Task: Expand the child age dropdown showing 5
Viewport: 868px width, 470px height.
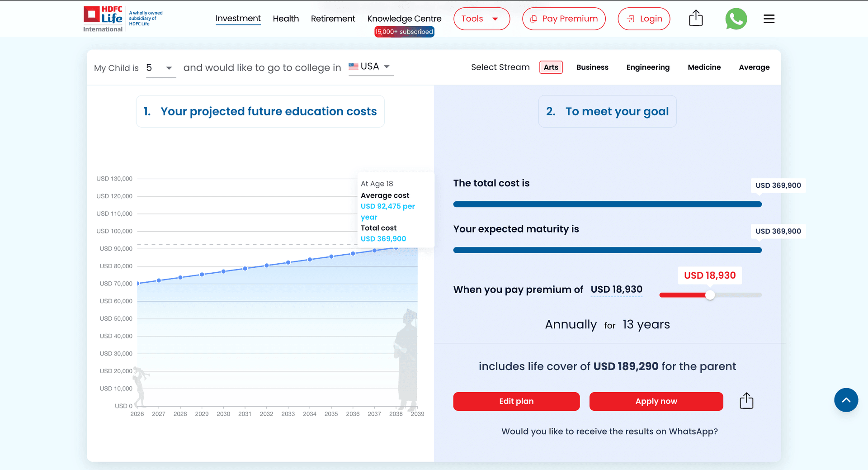Action: pos(160,68)
